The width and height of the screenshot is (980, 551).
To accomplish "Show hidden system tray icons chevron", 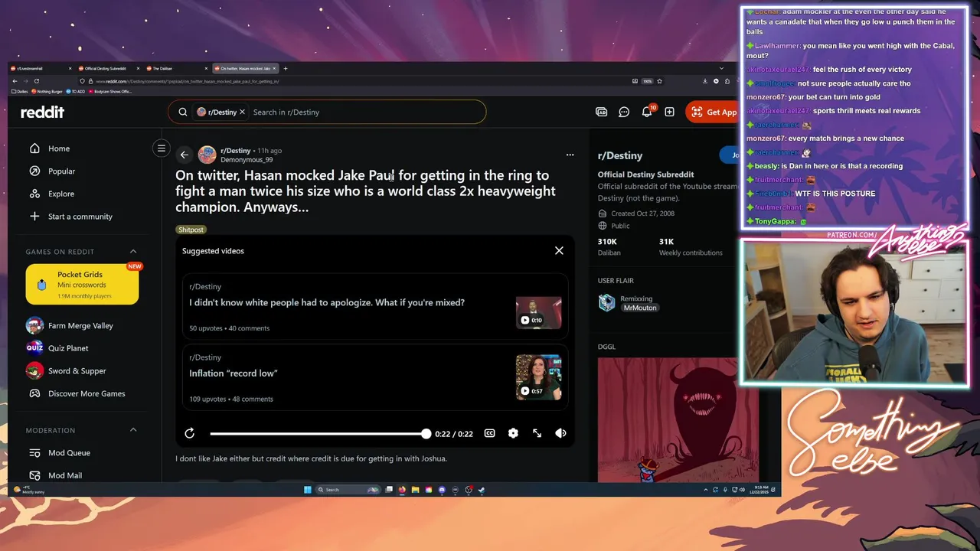I will tap(706, 490).
